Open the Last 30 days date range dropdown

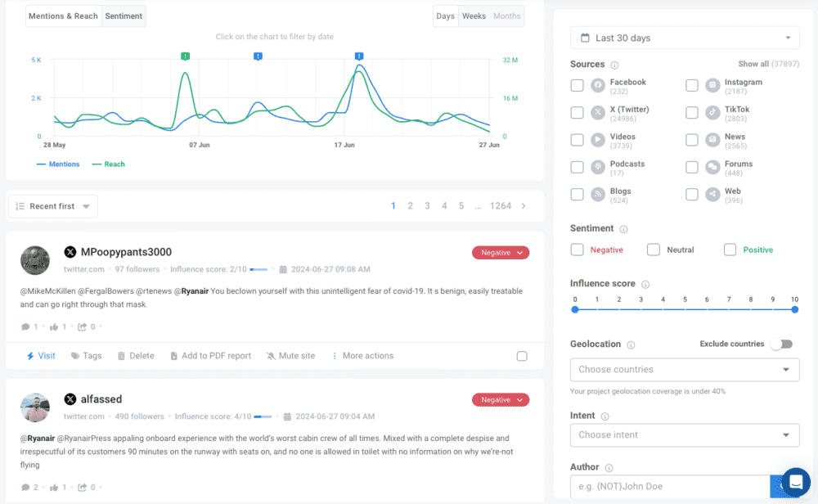point(685,38)
